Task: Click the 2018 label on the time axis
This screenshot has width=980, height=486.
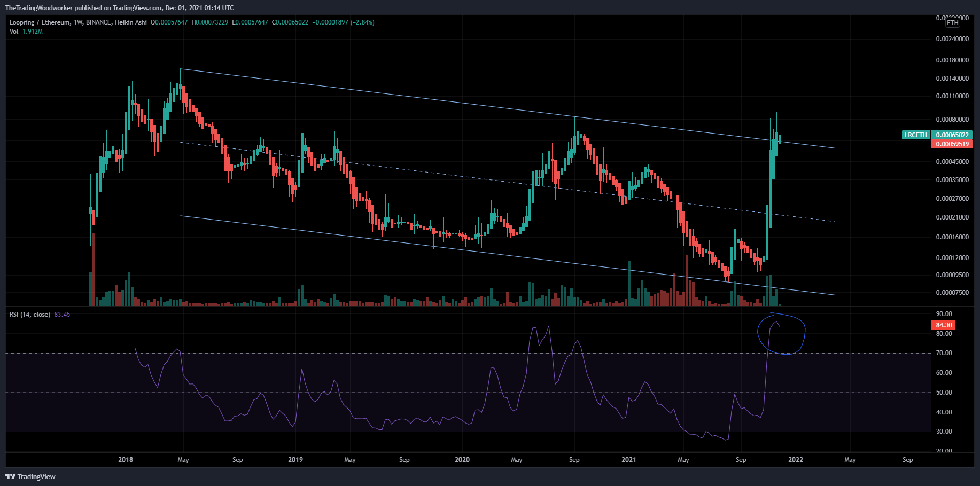Action: (x=126, y=460)
